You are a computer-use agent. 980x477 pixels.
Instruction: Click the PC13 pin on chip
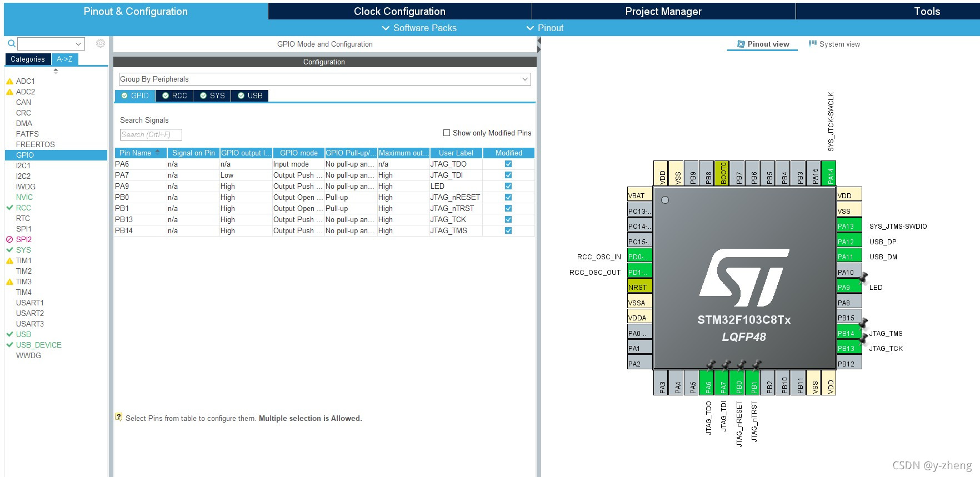click(x=639, y=211)
